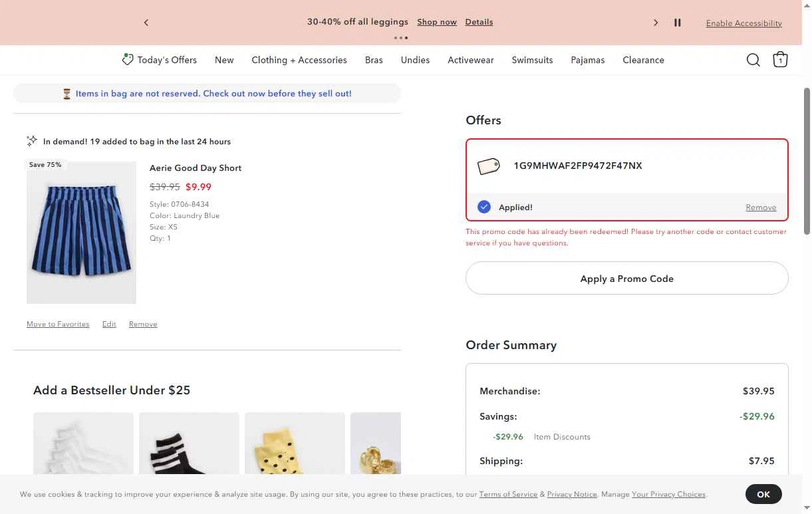This screenshot has height=514, width=812.
Task: Click Apply a Promo Code button
Action: click(x=627, y=278)
